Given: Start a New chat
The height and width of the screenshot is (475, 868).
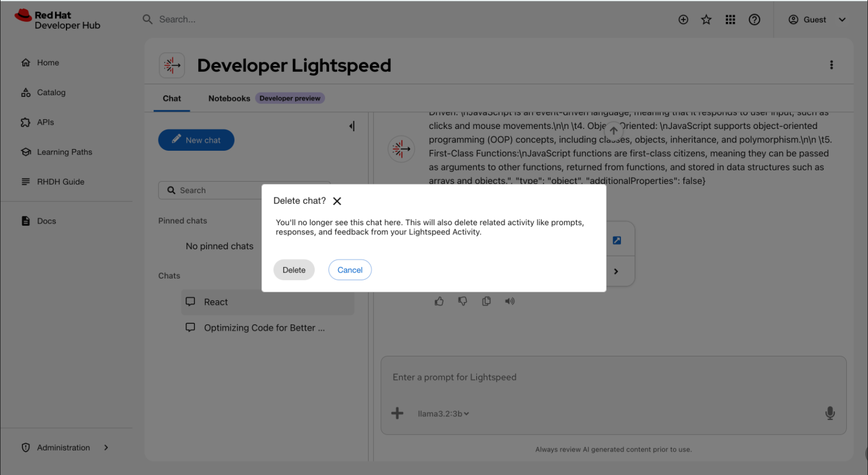Looking at the screenshot, I should 196,140.
